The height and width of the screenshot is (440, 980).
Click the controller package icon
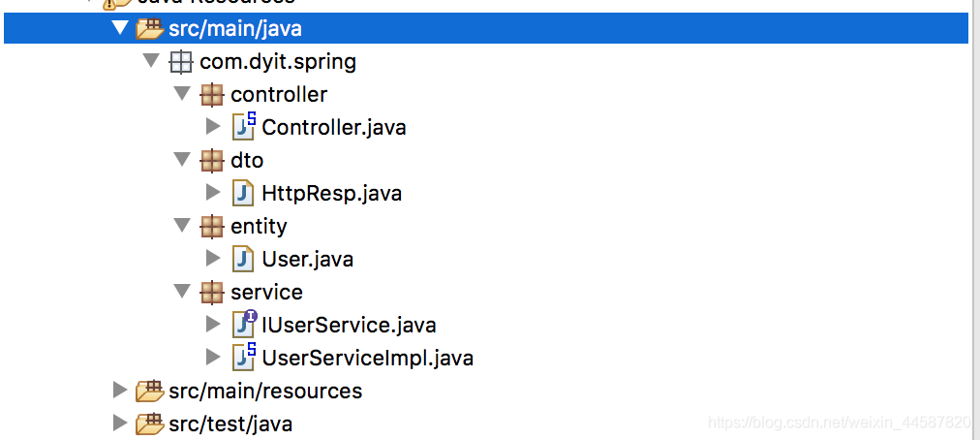coord(212,95)
